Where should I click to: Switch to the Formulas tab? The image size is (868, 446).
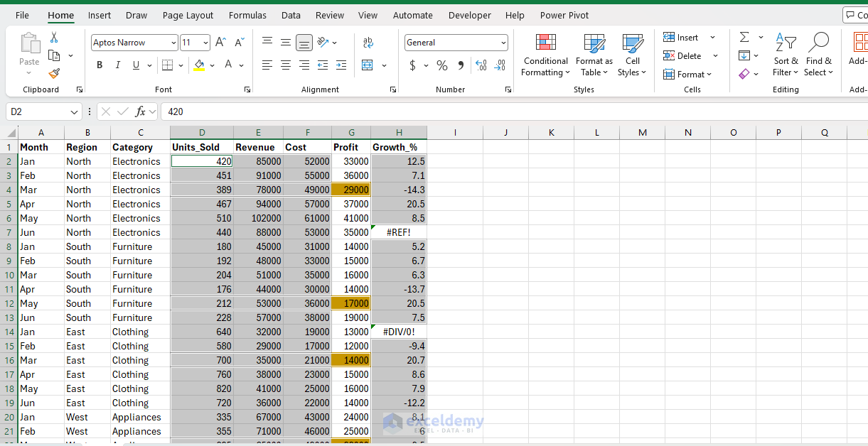coord(247,15)
